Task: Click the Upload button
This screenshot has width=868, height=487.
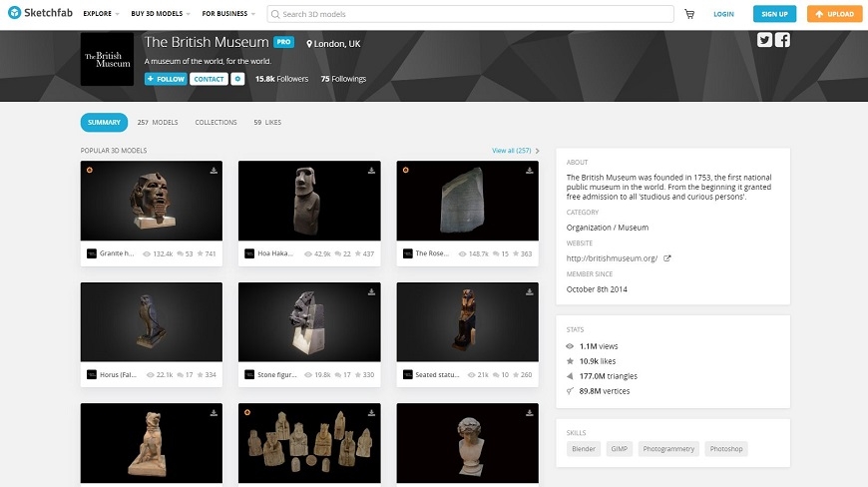Action: click(834, 14)
